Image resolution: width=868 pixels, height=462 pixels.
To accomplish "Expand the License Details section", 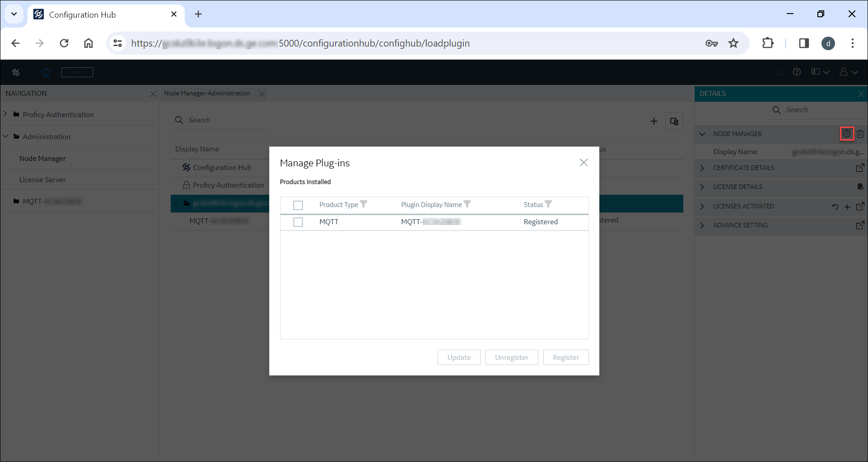I will pos(702,187).
